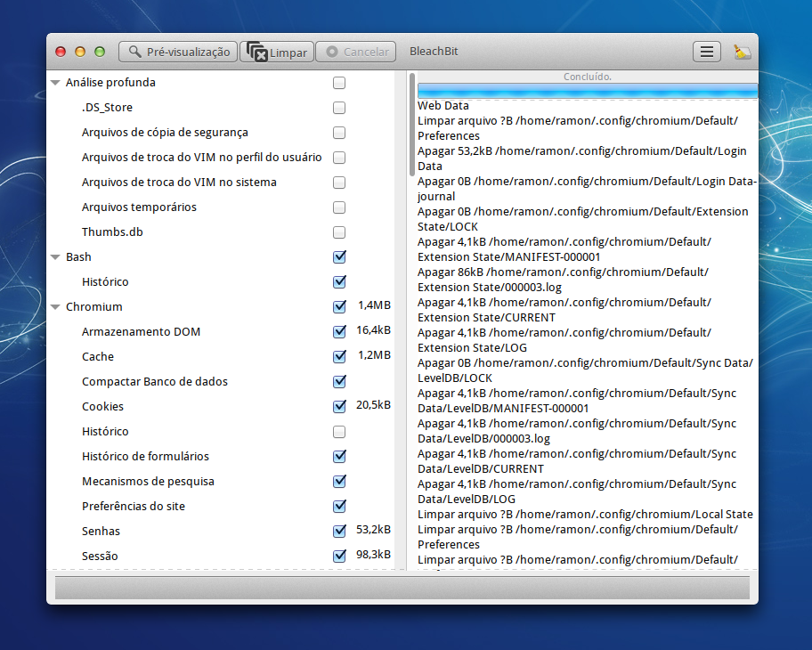Viewport: 812px width, 650px height.
Task: Uncheck Histórico de formulários
Action: (339, 456)
